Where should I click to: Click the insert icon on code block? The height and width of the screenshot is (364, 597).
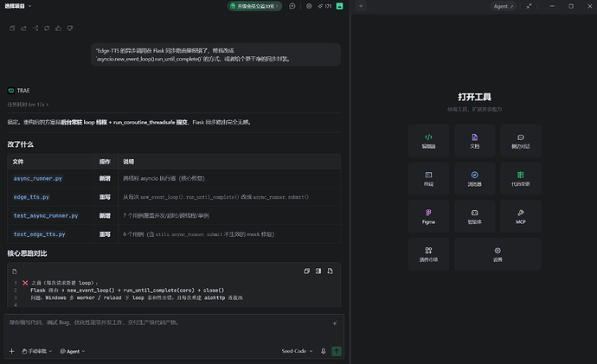point(318,271)
